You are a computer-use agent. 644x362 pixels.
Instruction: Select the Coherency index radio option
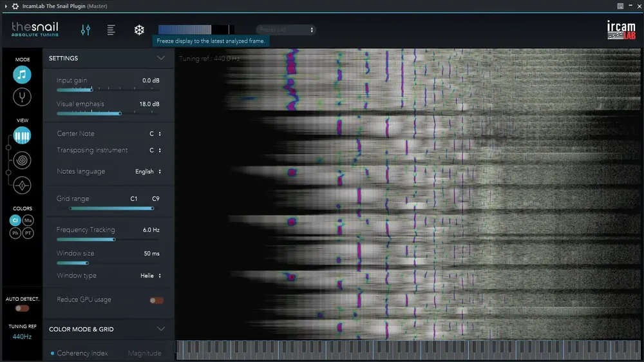(79, 353)
